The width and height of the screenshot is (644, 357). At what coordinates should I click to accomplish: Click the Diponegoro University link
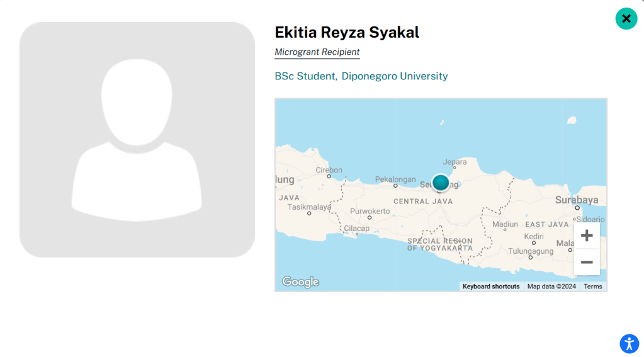click(395, 76)
